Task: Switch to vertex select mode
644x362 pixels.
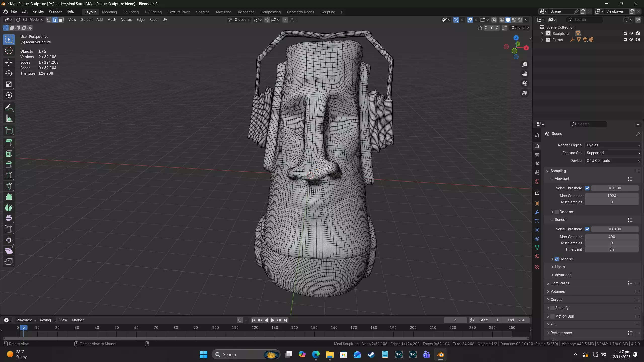Action: point(49,20)
